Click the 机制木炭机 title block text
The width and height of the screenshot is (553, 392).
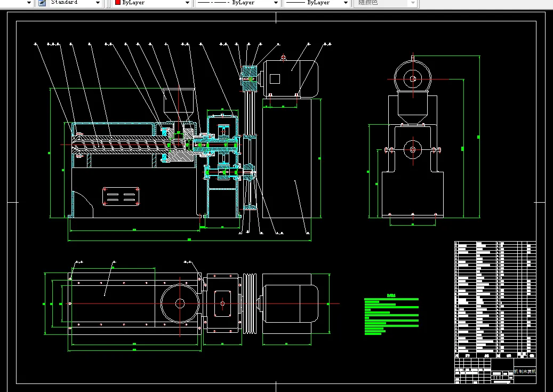[524, 371]
